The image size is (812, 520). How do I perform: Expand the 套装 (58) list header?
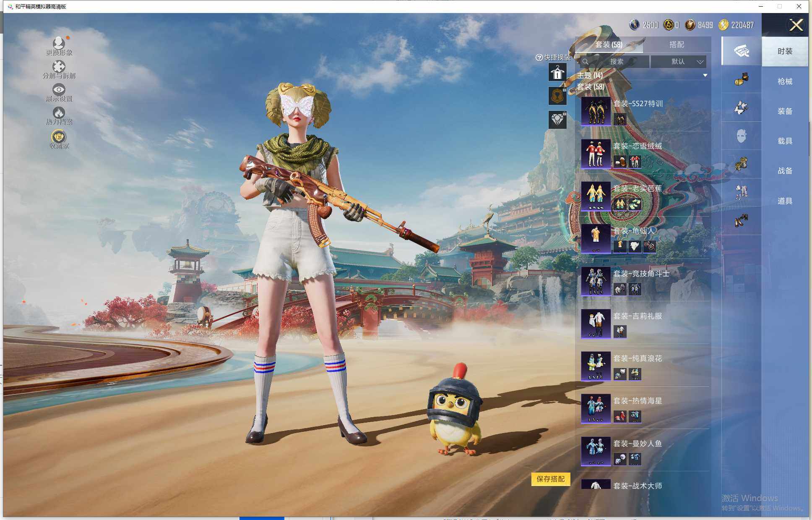(591, 87)
